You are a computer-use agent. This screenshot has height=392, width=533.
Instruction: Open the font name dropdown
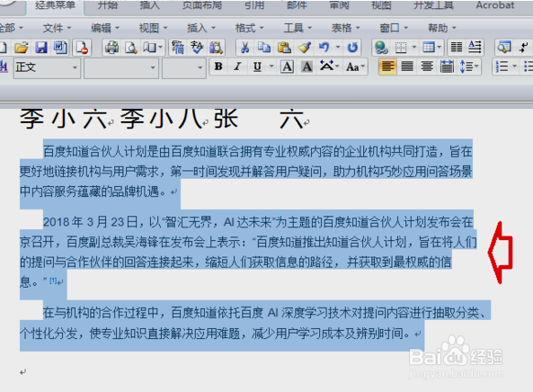153,67
